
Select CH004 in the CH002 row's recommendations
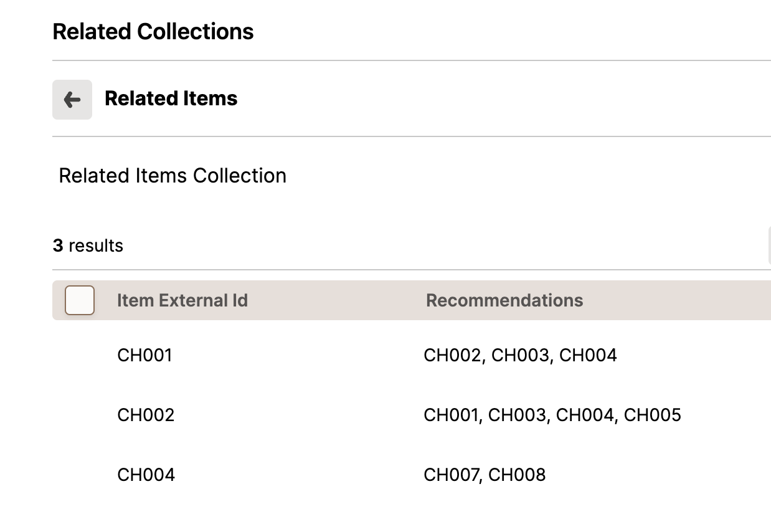585,415
